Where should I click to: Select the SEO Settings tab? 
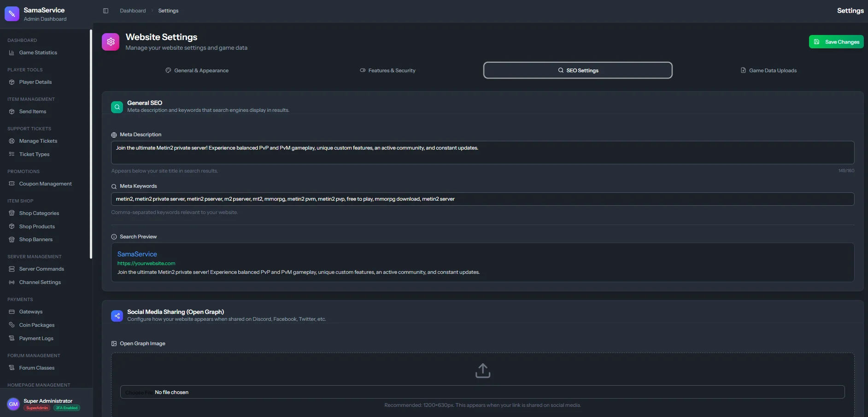tap(578, 70)
